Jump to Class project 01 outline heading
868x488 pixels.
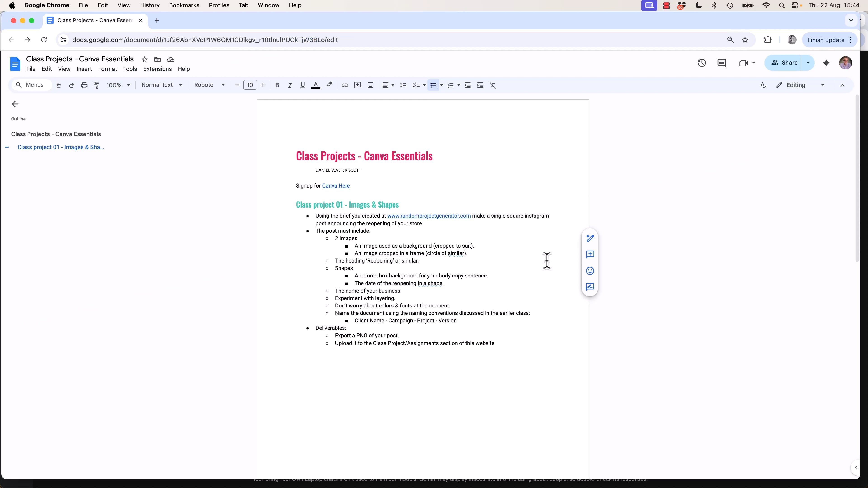pyautogui.click(x=61, y=147)
